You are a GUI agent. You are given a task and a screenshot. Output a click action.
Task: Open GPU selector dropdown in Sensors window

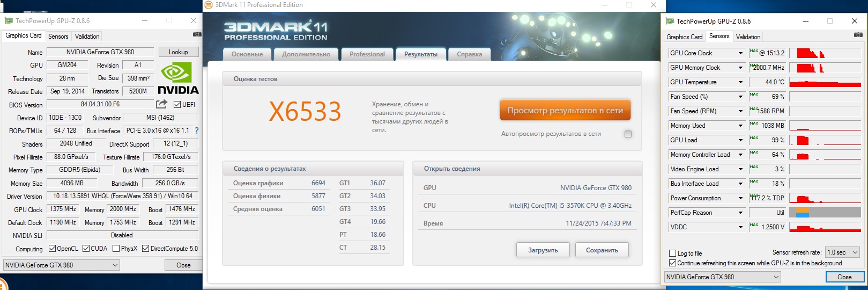pos(723,277)
